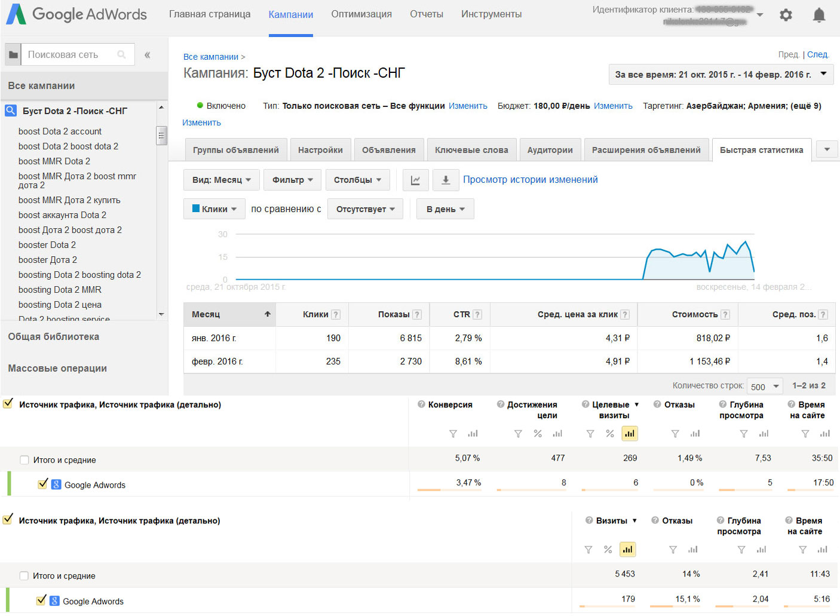This screenshot has height=616, width=840.
Task: Open account settings gear icon
Action: 786,15
